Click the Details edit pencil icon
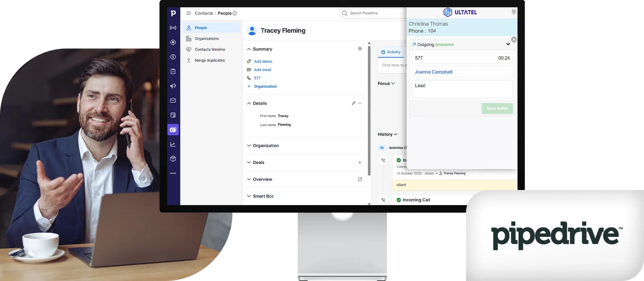The width and height of the screenshot is (644, 281). pos(354,103)
